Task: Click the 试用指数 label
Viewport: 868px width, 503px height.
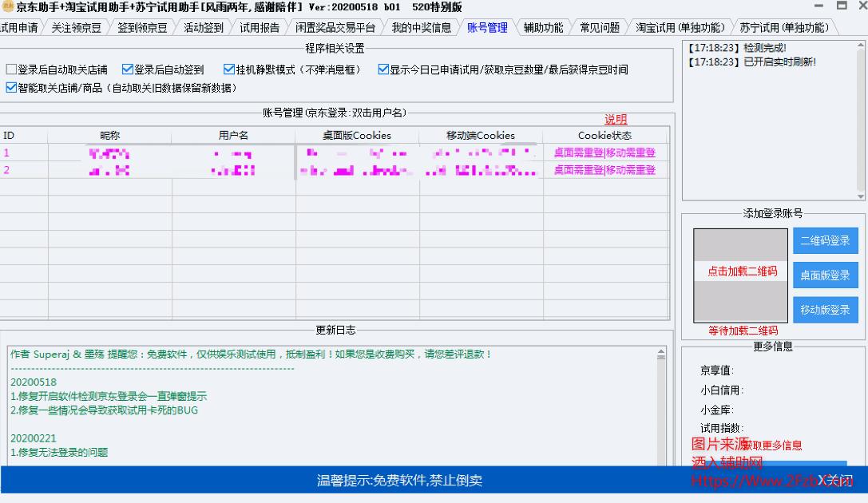Action: tap(722, 428)
